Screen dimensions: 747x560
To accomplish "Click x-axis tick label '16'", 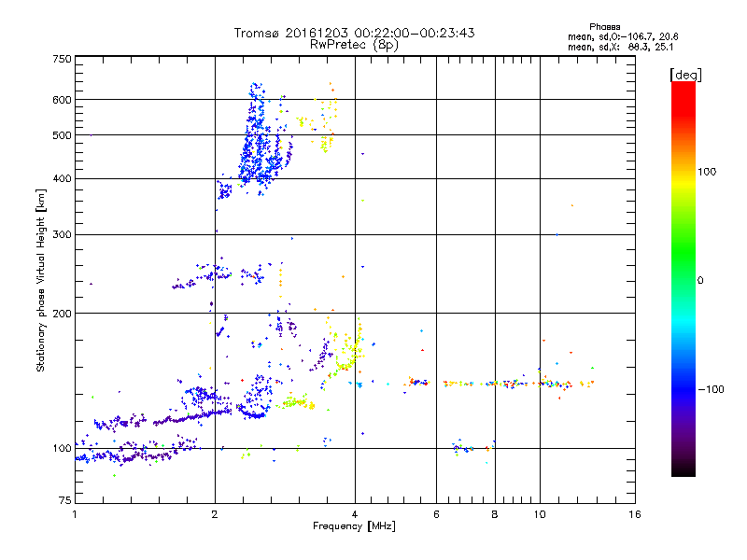I will [635, 514].
